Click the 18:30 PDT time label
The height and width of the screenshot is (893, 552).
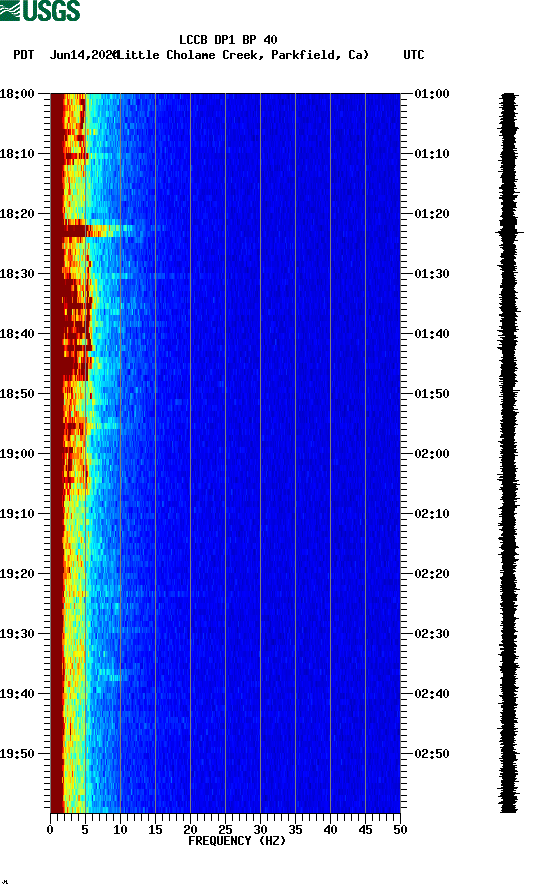(x=17, y=273)
